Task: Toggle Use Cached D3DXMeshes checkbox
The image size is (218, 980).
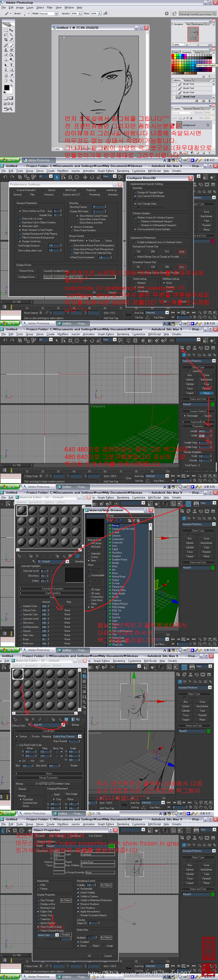Action: (x=135, y=196)
